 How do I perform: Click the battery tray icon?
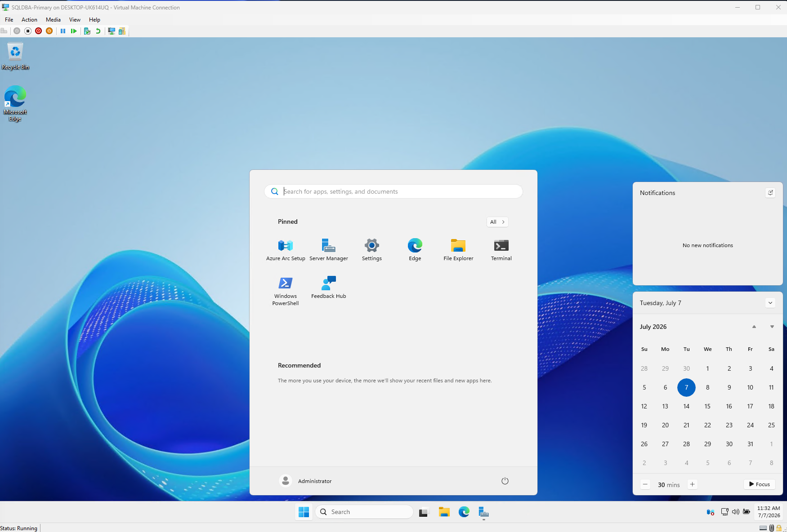tap(747, 512)
